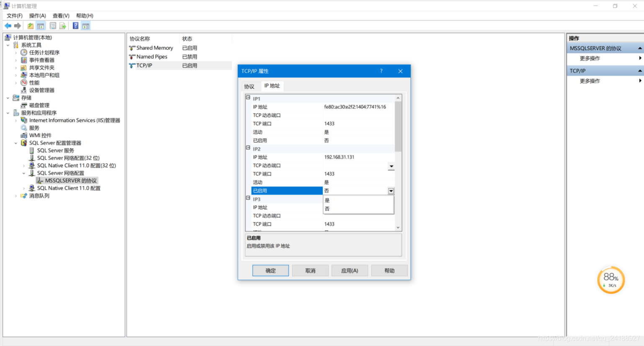This screenshot has width=644, height=346.
Task: Click the property grid scroll-up arrow
Action: pos(398,98)
